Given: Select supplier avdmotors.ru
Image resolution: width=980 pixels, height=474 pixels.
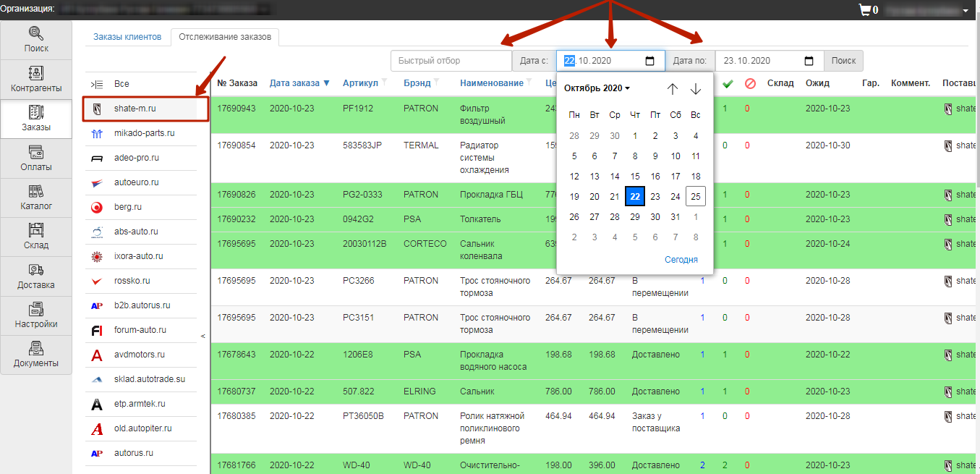Looking at the screenshot, I should point(141,355).
